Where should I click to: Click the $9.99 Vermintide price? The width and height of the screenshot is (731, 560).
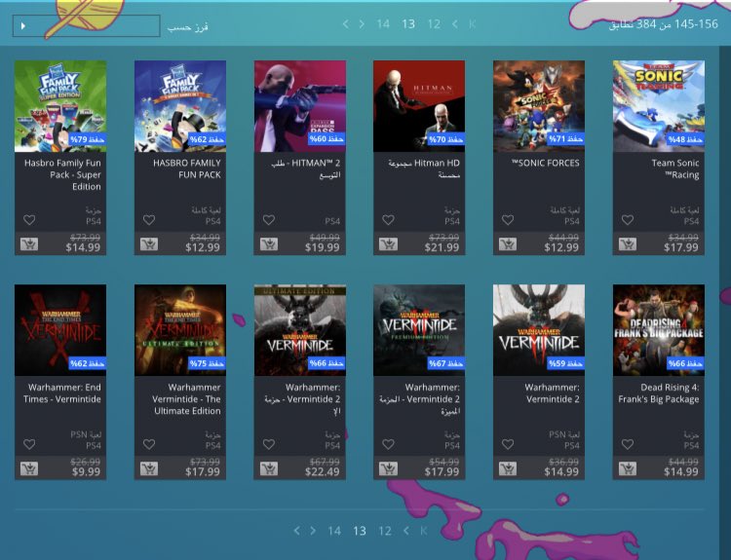[x=86, y=472]
